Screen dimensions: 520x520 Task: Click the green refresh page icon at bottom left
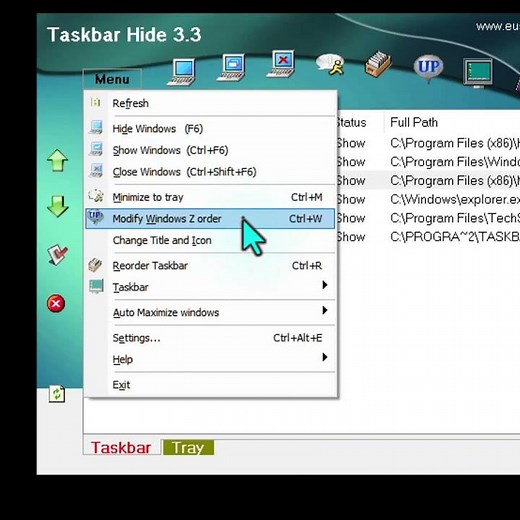pos(57,394)
